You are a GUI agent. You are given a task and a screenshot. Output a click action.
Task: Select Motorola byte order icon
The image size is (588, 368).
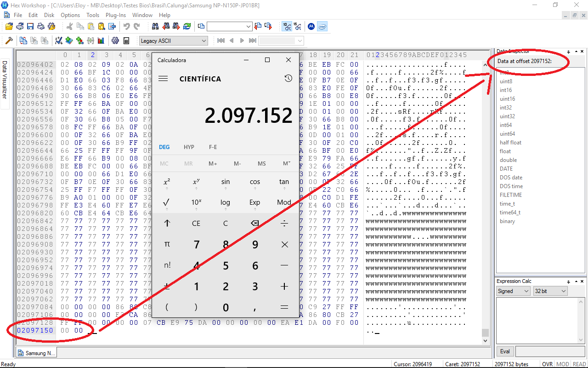click(x=311, y=26)
